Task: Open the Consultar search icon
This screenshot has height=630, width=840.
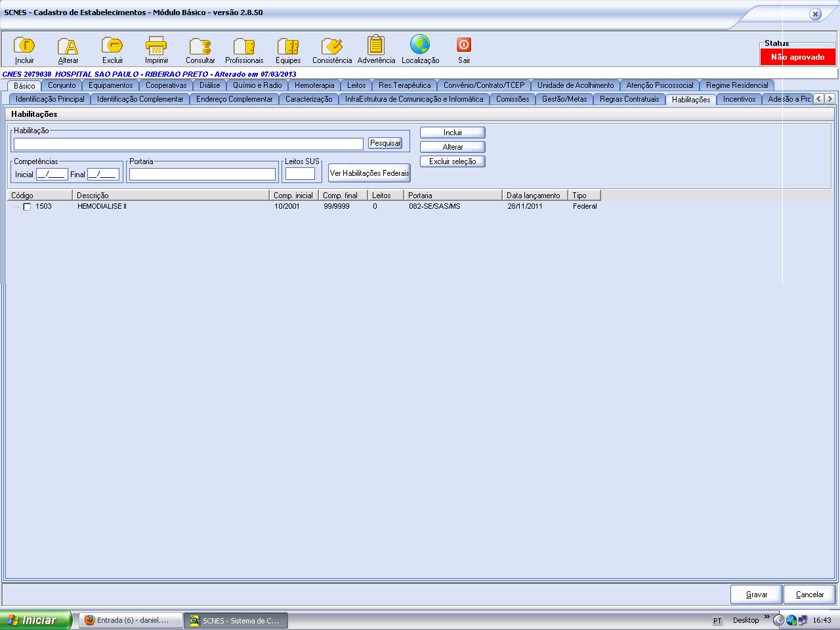Action: 200,46
